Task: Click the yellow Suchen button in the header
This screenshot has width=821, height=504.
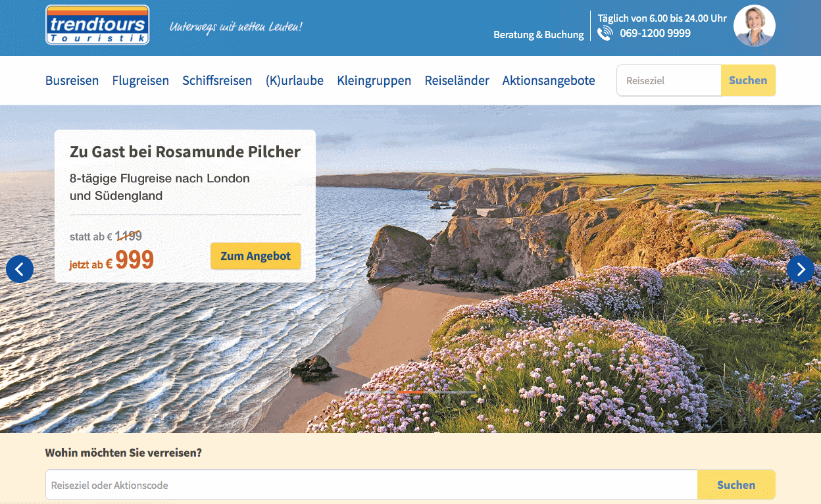Action: click(x=748, y=80)
